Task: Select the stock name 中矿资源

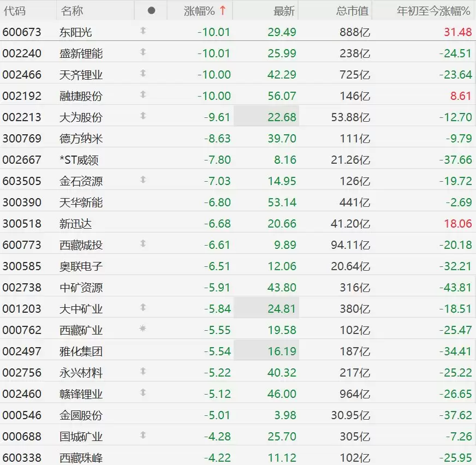Action: 81,288
